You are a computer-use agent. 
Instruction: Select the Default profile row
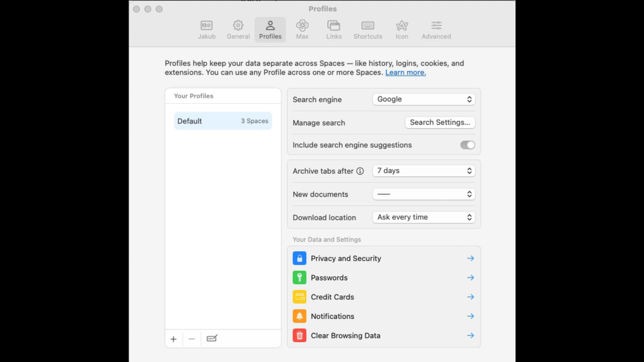(x=223, y=121)
